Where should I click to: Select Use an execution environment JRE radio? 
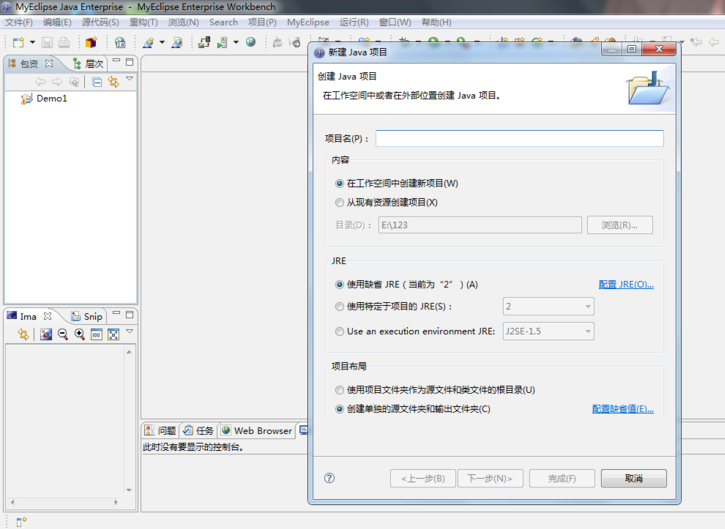click(339, 331)
